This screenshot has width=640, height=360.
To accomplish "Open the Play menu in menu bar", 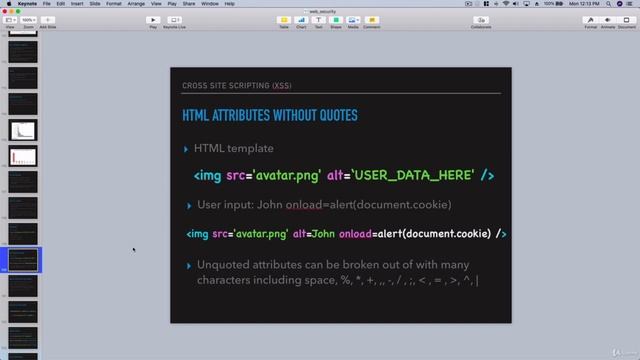I will click(172, 4).
